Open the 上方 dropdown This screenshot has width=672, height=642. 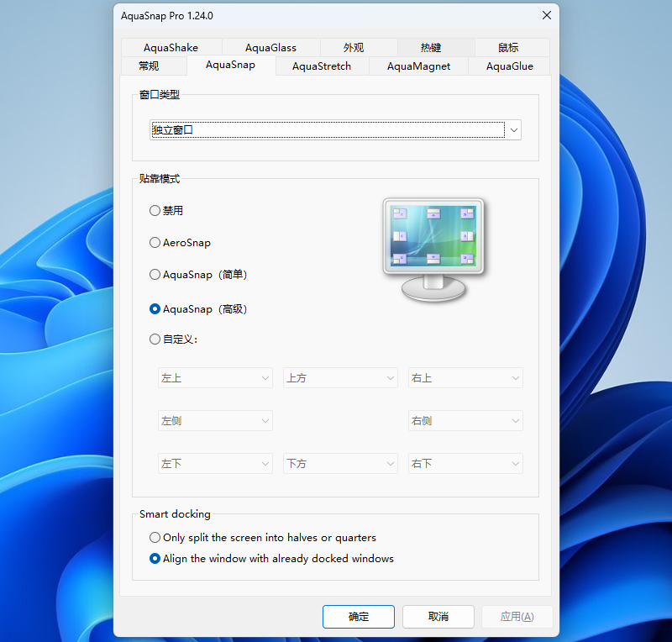click(340, 378)
